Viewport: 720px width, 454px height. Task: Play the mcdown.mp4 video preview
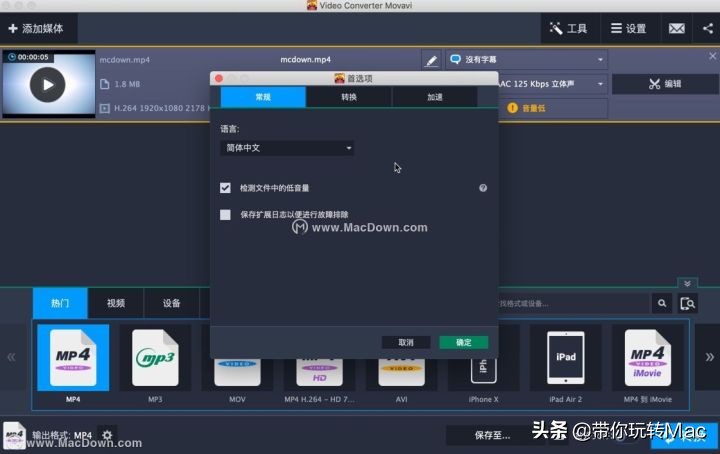coord(48,85)
